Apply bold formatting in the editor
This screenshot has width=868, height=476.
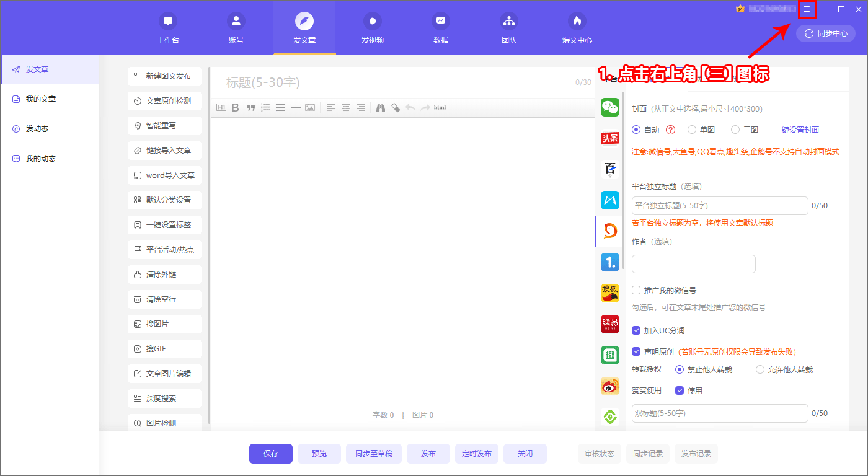pyautogui.click(x=235, y=107)
